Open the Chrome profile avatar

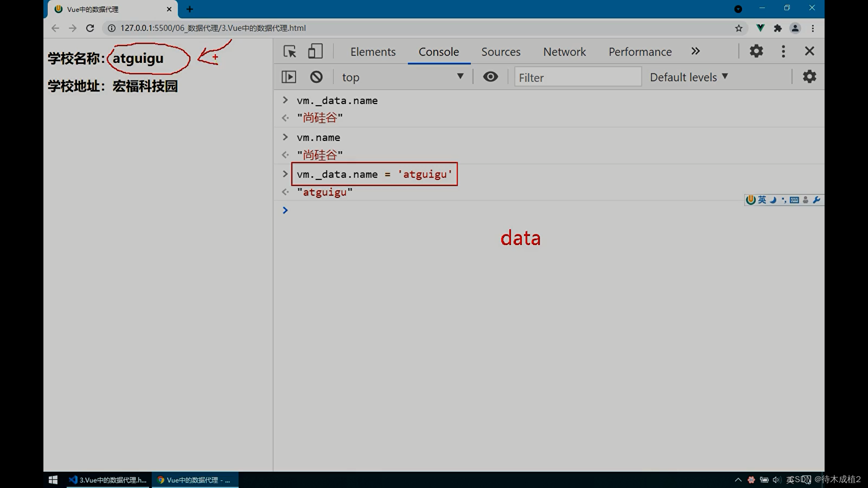pyautogui.click(x=795, y=28)
